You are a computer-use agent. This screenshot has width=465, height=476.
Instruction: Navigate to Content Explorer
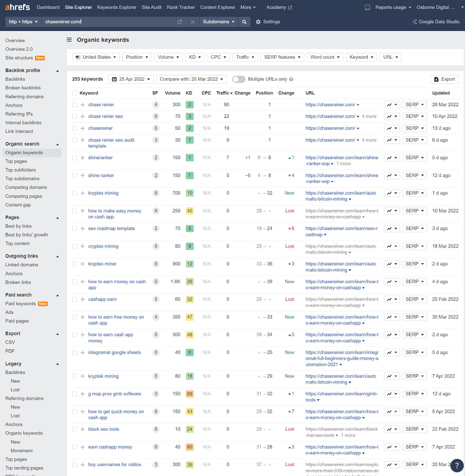coord(218,7)
